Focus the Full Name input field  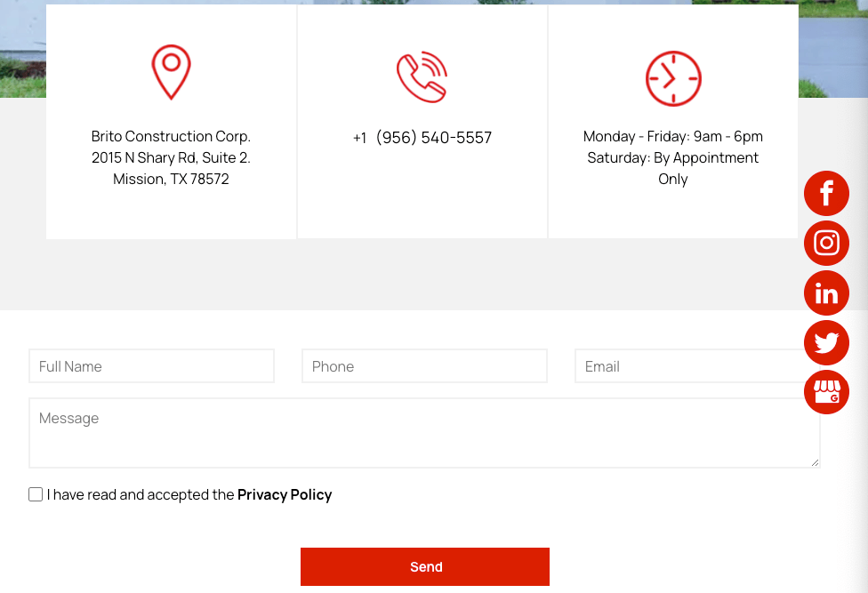pos(152,365)
